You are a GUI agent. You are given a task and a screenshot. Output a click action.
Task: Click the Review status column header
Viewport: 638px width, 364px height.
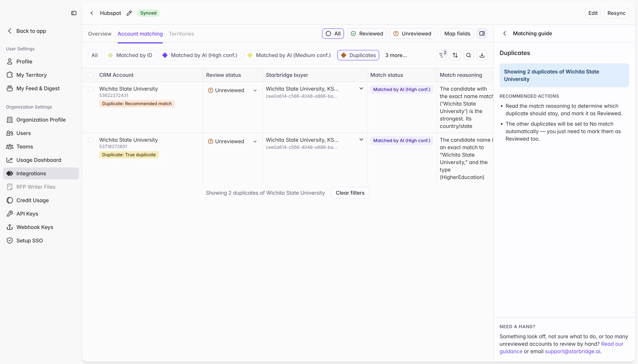click(x=224, y=75)
